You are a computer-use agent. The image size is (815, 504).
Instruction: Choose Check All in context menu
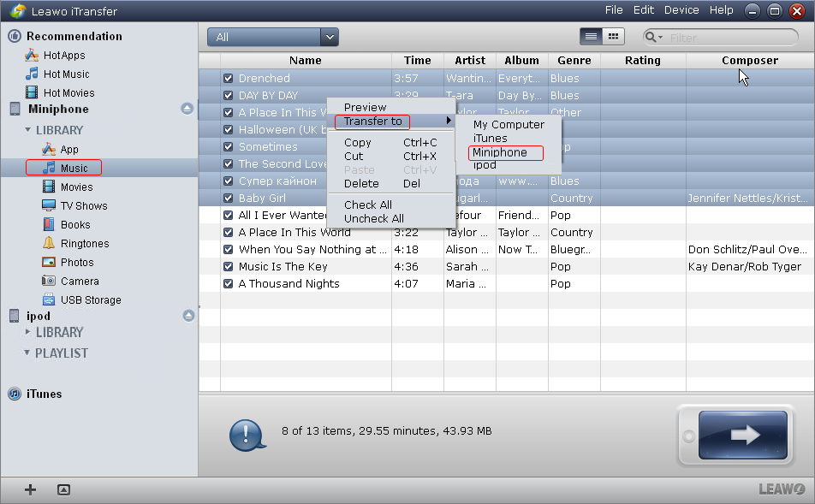pos(368,205)
